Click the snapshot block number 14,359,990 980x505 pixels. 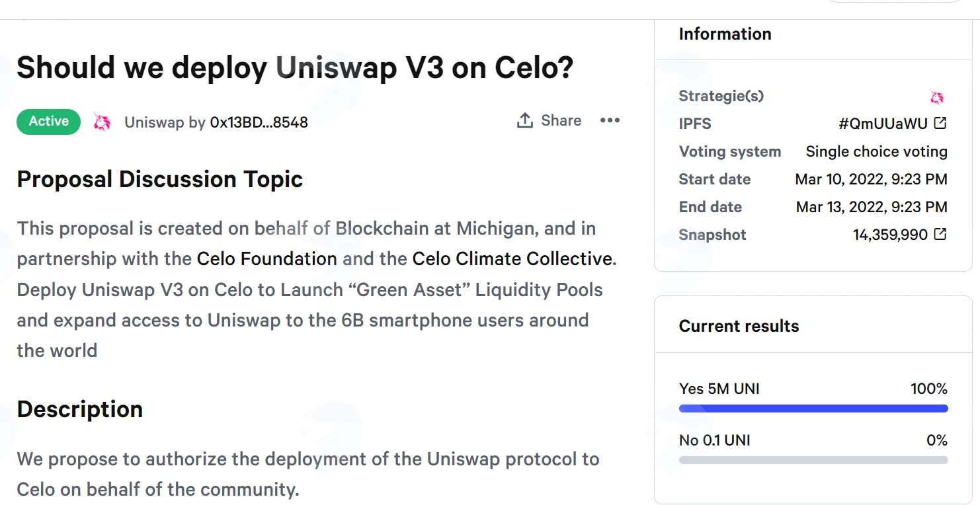pyautogui.click(x=890, y=235)
